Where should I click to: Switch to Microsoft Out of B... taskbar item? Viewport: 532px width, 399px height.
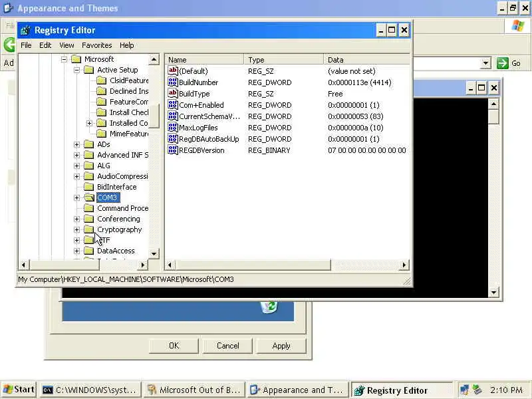[x=194, y=390]
